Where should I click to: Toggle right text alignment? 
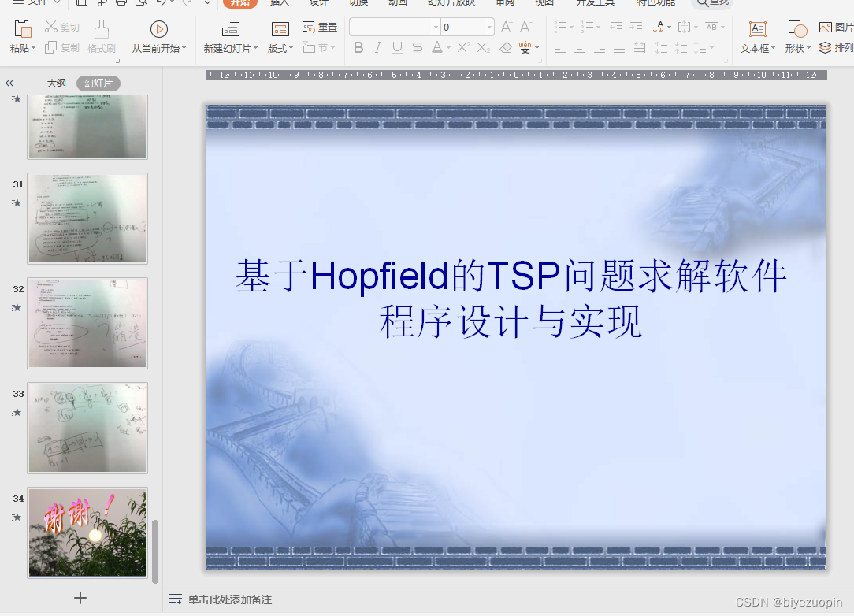pyautogui.click(x=600, y=48)
